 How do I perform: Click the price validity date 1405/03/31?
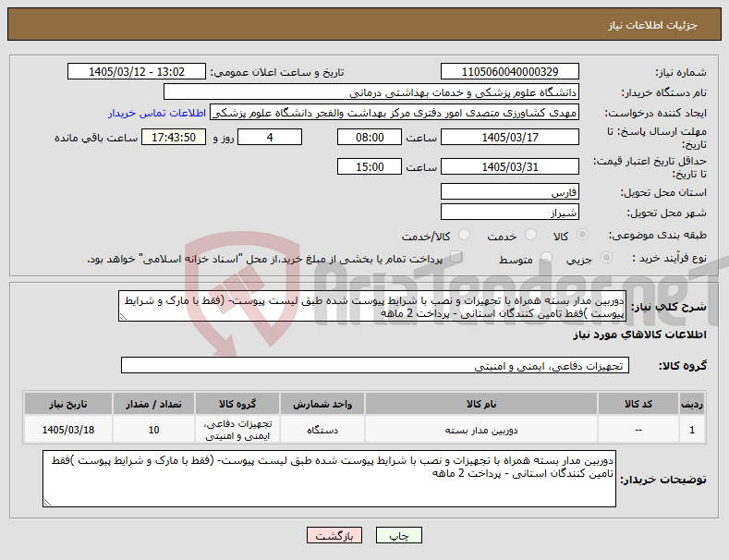click(509, 166)
